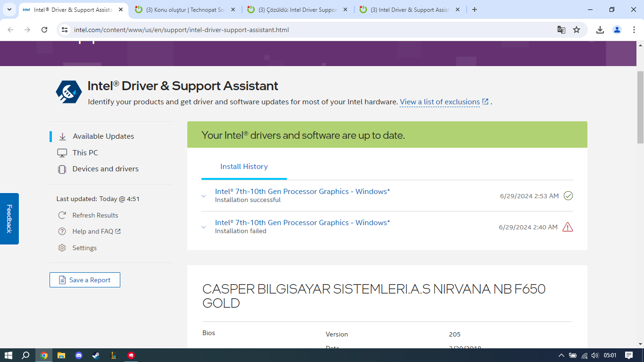Open Discord from the taskbar
This screenshot has height=362, width=644.
pos(79,355)
